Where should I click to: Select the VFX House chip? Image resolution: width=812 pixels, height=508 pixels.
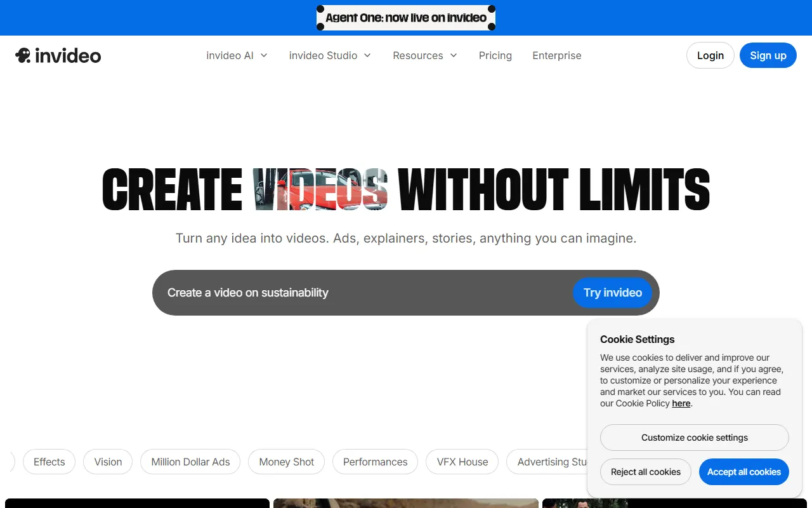pos(462,462)
